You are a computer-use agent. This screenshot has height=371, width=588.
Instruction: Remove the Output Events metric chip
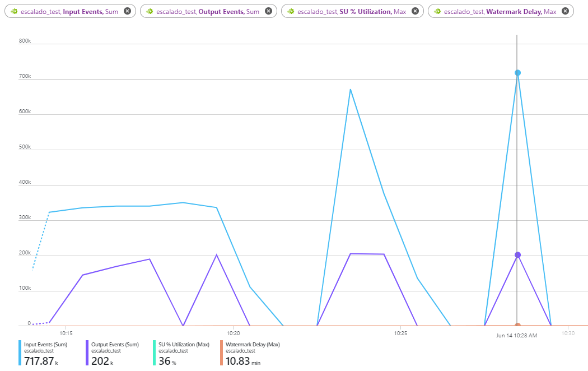coord(268,11)
